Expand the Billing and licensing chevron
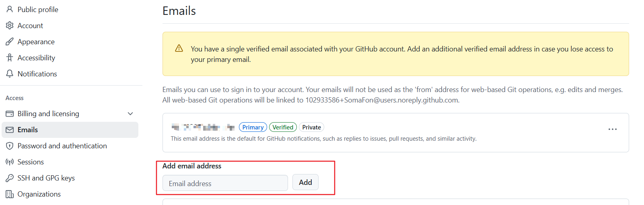This screenshot has height=205, width=644. point(130,114)
